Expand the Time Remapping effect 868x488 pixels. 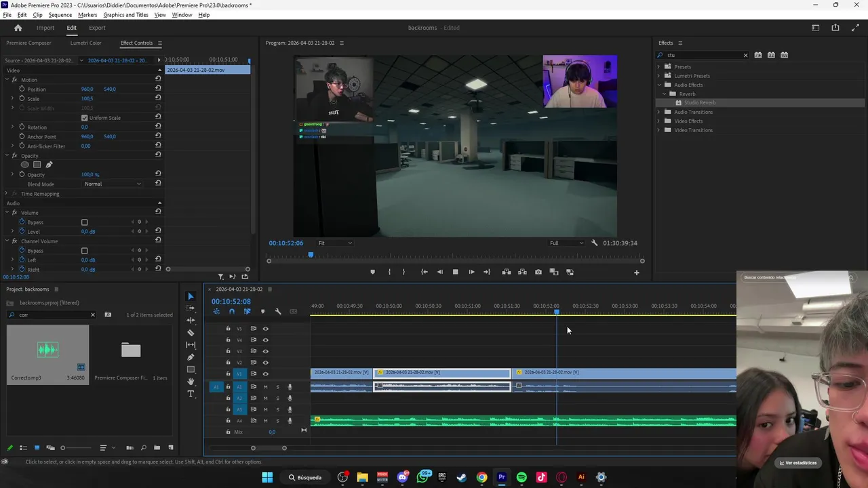coord(6,194)
